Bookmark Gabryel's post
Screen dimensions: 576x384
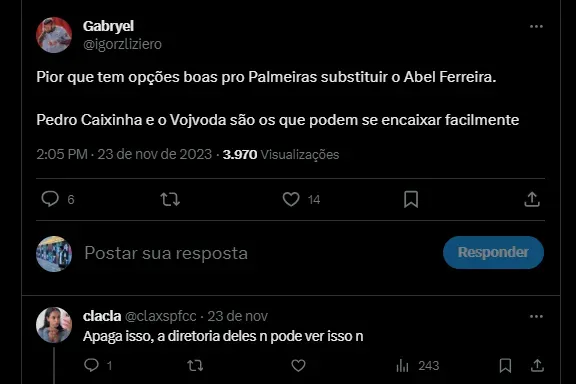coord(411,199)
